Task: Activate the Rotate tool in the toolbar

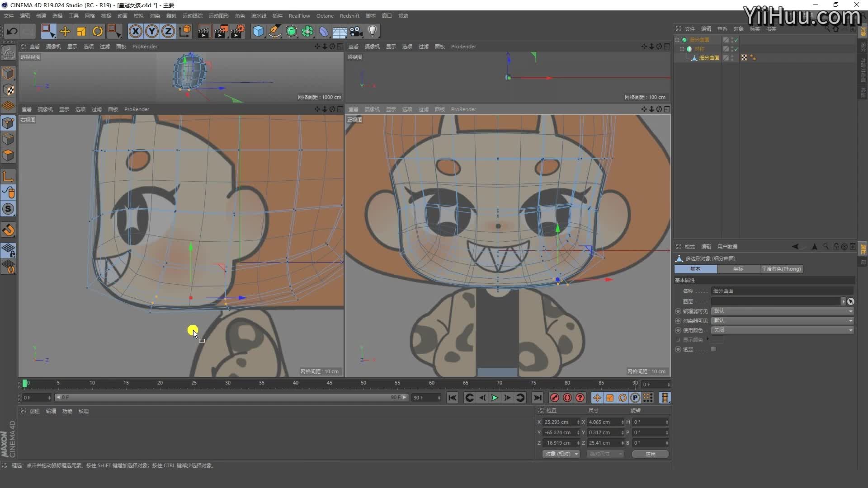Action: pos(98,31)
